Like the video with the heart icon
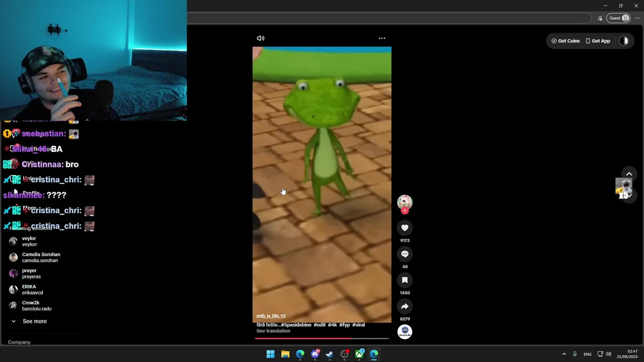The height and width of the screenshot is (362, 644). (405, 228)
